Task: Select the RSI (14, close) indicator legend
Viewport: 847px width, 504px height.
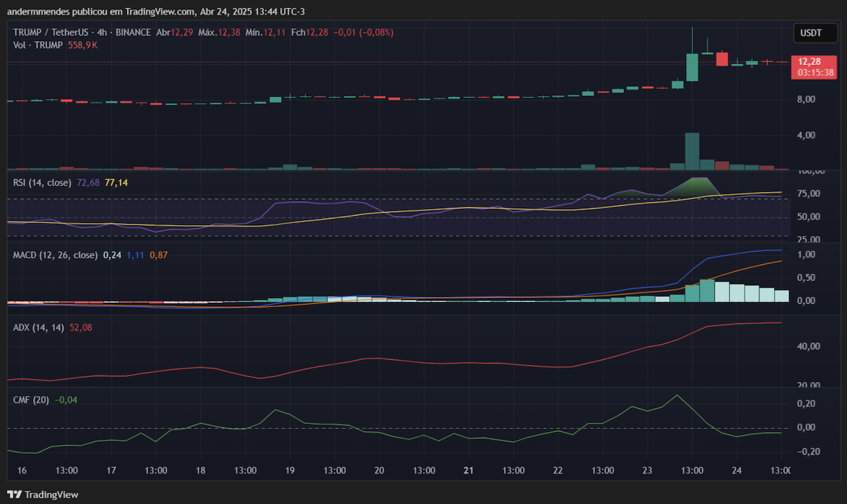Action: [x=42, y=183]
